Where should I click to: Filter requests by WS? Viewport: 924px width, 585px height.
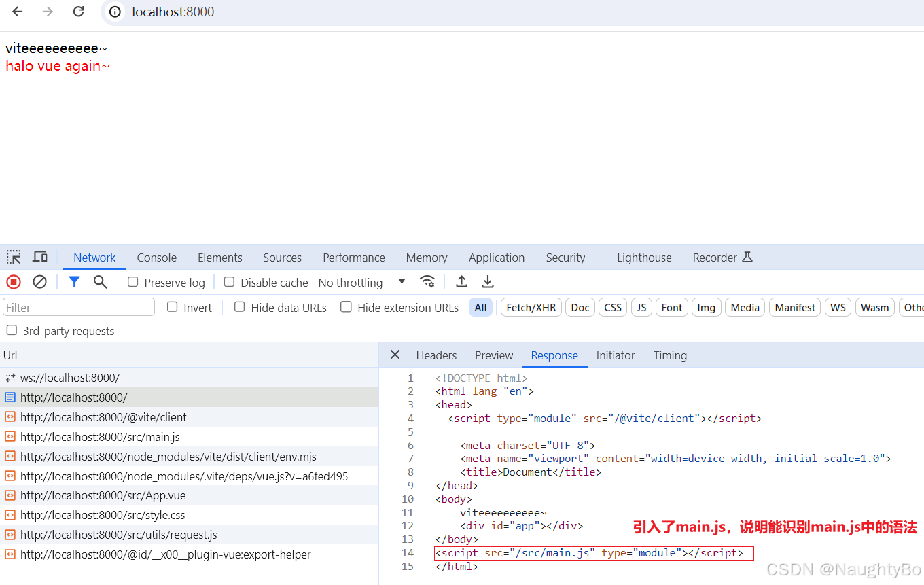tap(838, 307)
